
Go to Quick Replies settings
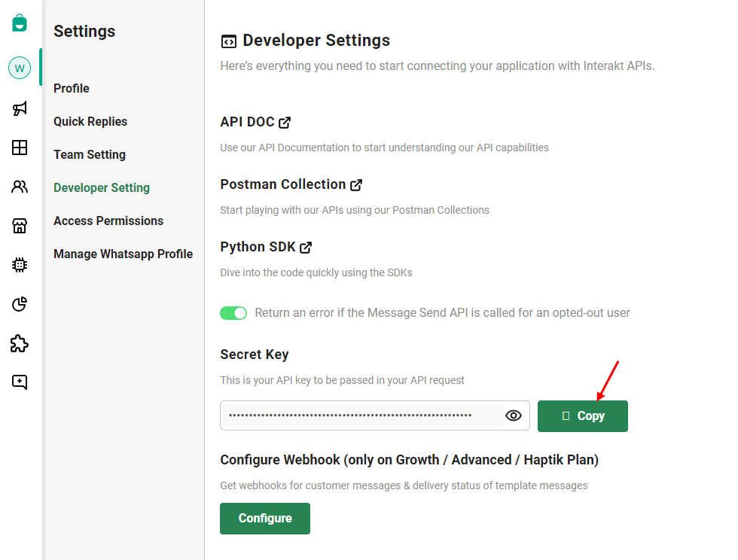(x=90, y=122)
